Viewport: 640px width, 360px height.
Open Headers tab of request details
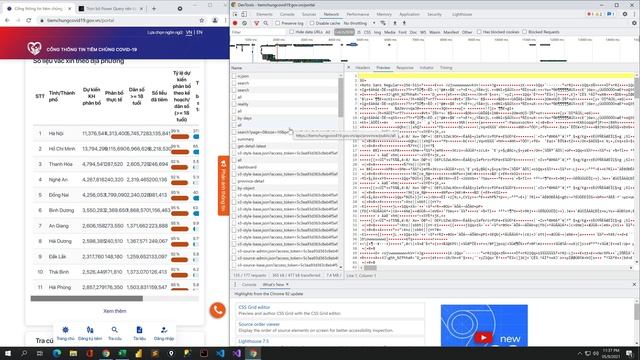point(362,68)
